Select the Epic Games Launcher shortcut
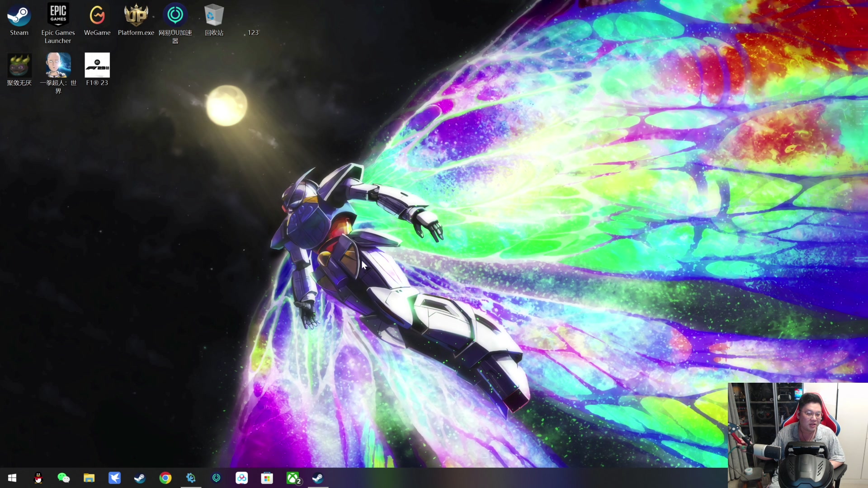 (58, 23)
